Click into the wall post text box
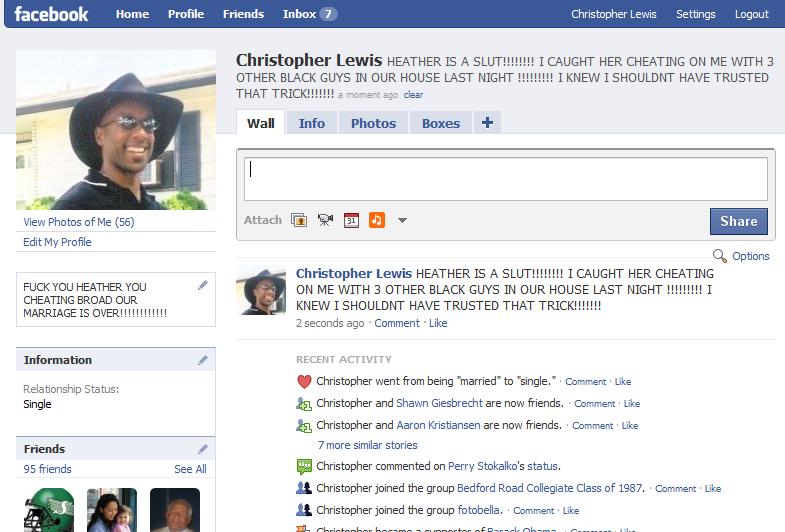The height and width of the screenshot is (532, 785). [x=506, y=179]
